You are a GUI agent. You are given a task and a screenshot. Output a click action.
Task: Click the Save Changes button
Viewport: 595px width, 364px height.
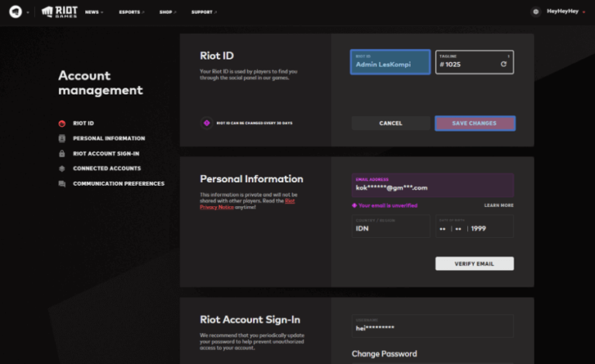[475, 123]
